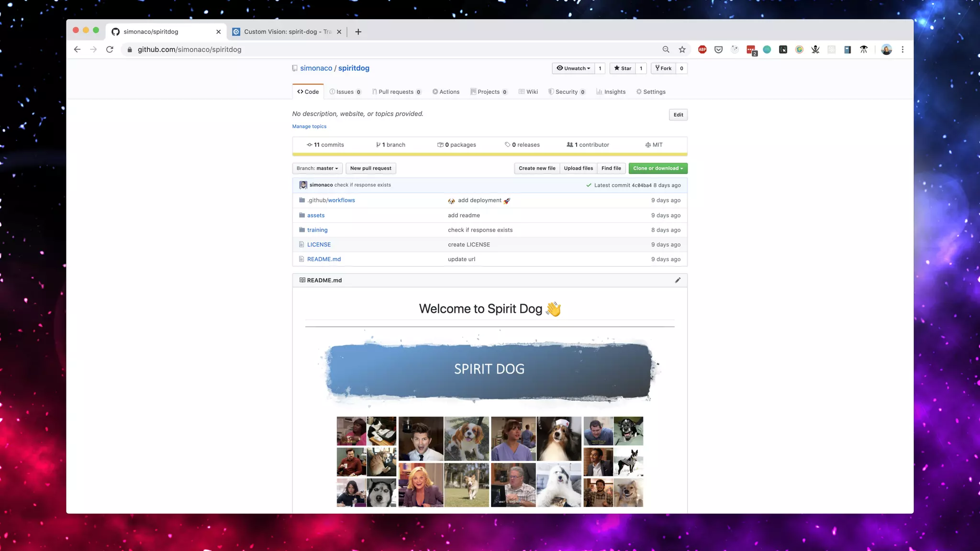
Task: Open the Insights tab
Action: click(611, 92)
